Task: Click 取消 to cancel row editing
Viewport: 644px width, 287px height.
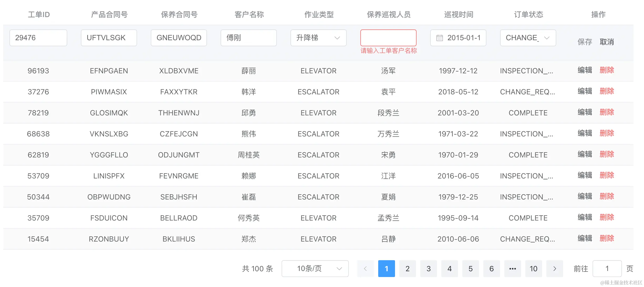Action: [x=607, y=42]
